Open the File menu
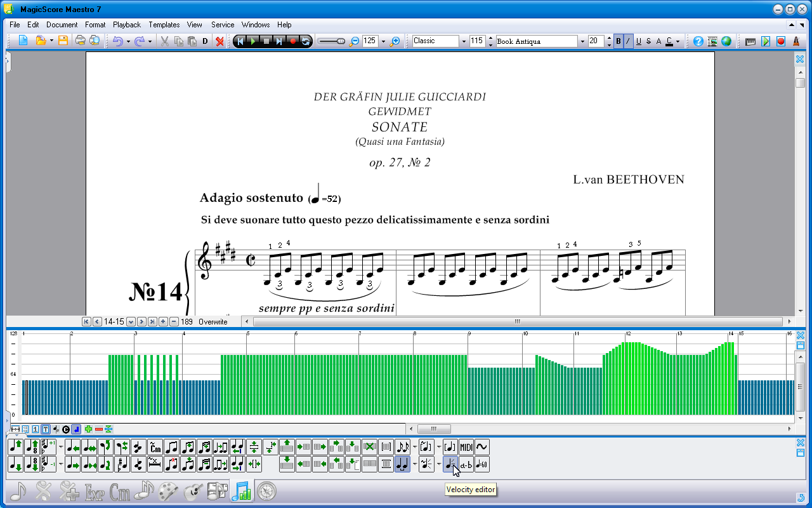This screenshot has width=812, height=508. [x=15, y=25]
